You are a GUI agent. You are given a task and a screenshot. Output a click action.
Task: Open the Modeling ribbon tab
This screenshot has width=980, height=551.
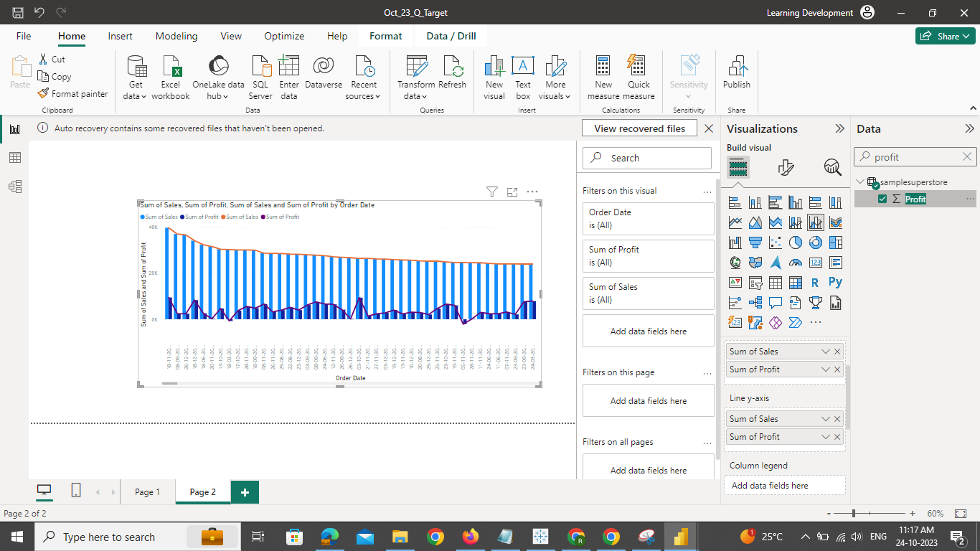(x=176, y=36)
